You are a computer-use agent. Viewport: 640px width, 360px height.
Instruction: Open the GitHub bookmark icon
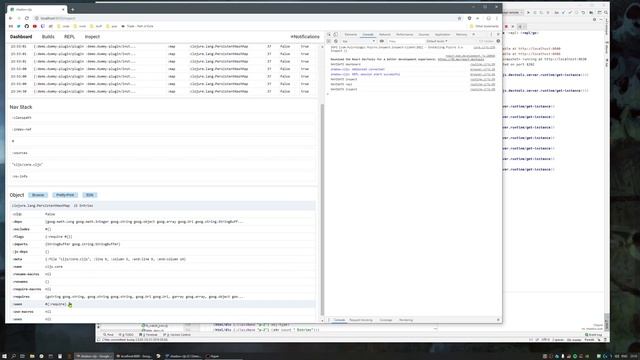point(27,26)
